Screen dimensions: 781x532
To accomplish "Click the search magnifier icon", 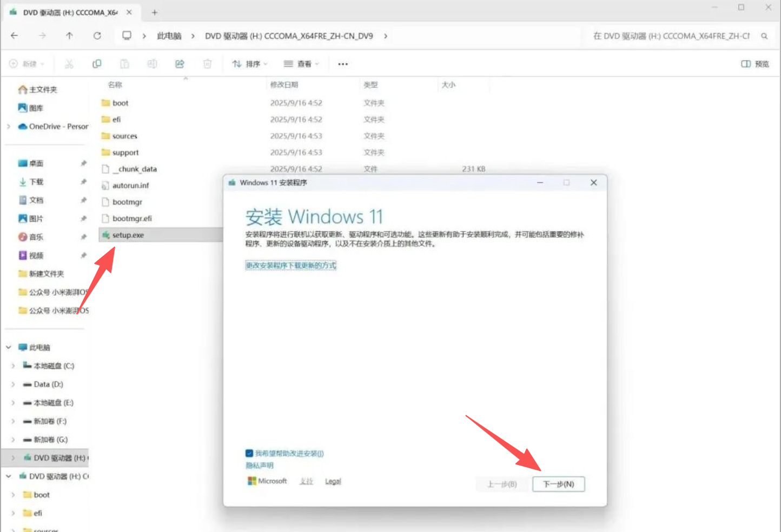I will pos(764,36).
